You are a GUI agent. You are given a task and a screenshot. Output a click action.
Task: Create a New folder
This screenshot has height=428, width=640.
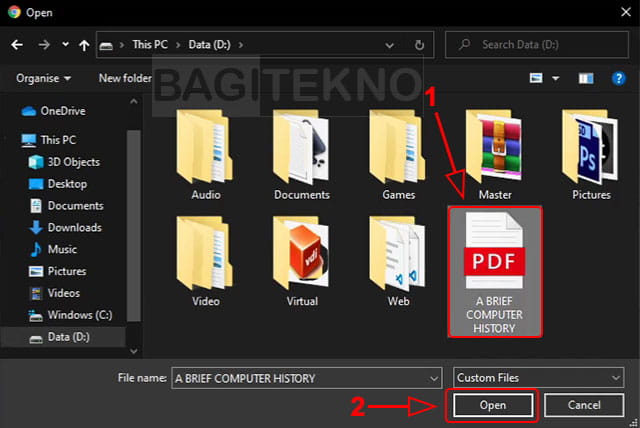coord(125,78)
